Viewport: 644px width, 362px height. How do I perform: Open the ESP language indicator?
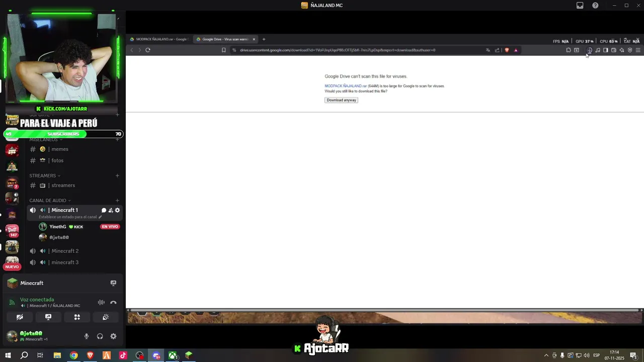click(596, 355)
